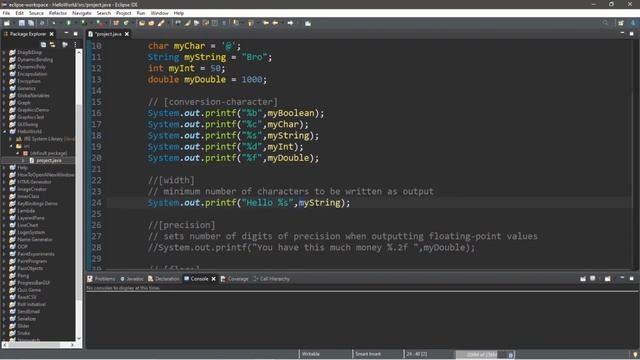The image size is (640, 360).
Task: Click the Open Task folder icon
Action: coord(151,23)
